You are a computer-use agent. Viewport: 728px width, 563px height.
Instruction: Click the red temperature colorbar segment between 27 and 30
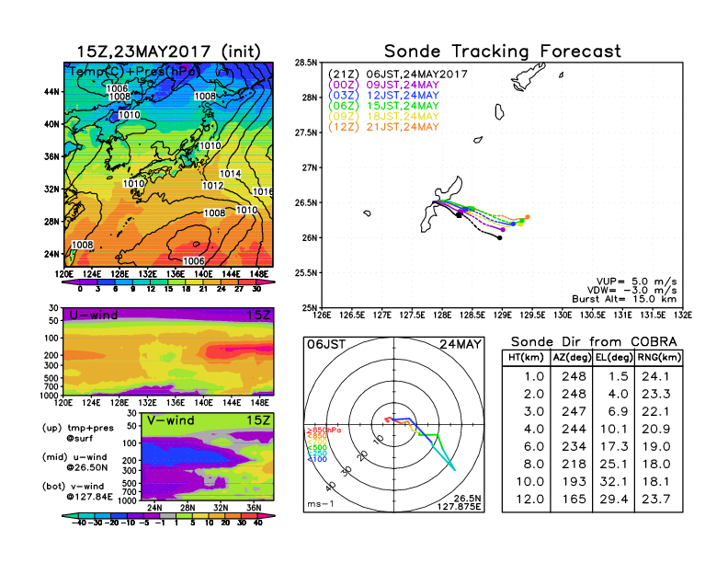coord(247,282)
